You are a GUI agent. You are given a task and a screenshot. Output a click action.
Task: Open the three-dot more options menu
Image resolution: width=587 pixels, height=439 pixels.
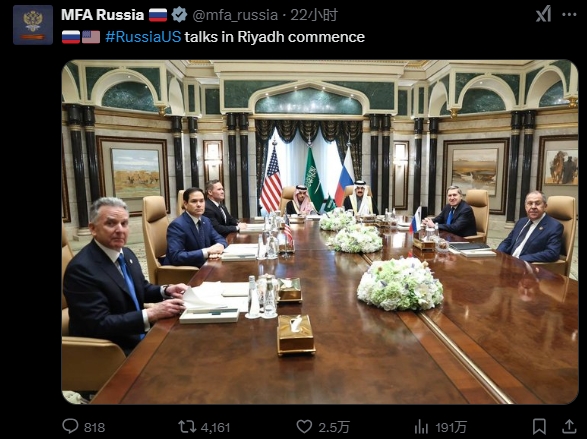(569, 15)
